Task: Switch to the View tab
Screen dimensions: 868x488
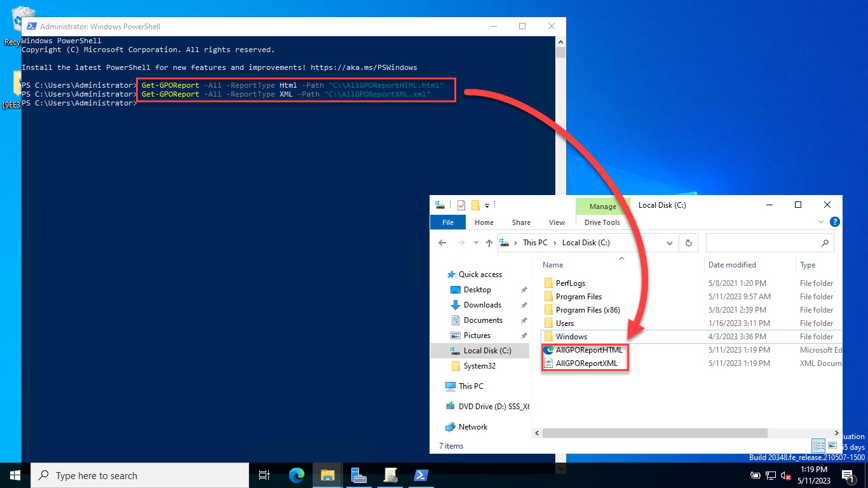Action: coord(557,222)
